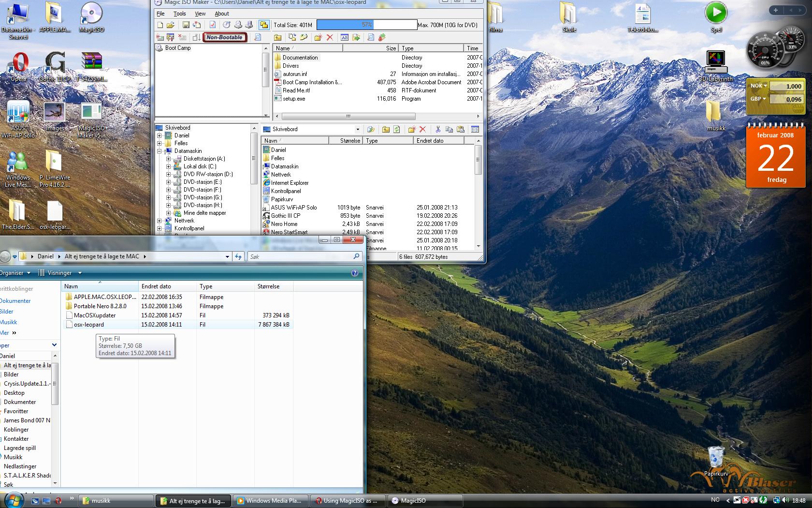Expand Lokal disk (C:) in the tree
The height and width of the screenshot is (508, 812).
coord(169,166)
